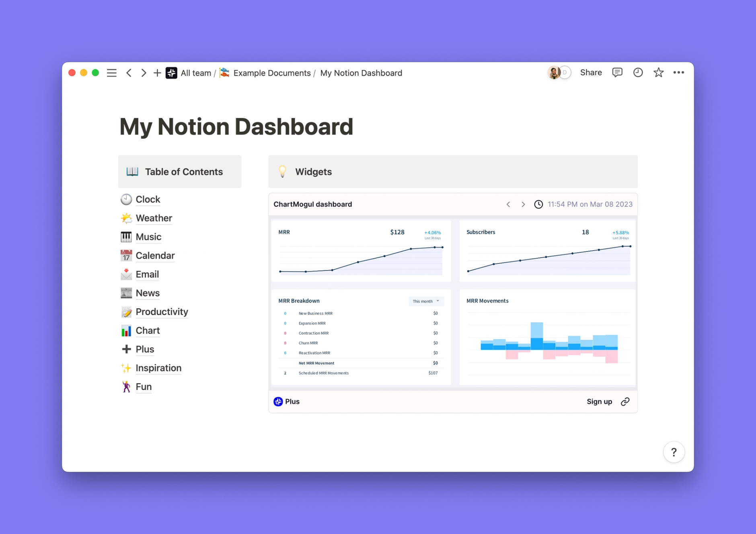Click the MRR Movements bar chart
Screen dimensions: 756x534
point(549,343)
